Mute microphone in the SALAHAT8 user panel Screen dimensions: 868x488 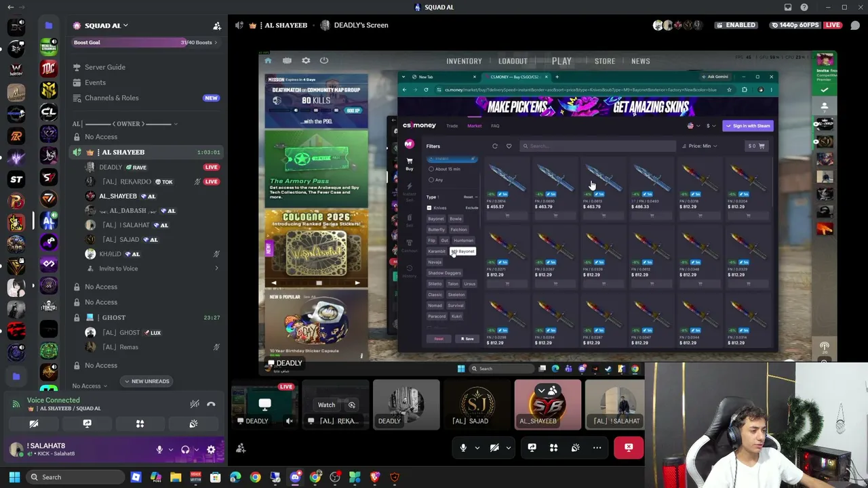(159, 449)
